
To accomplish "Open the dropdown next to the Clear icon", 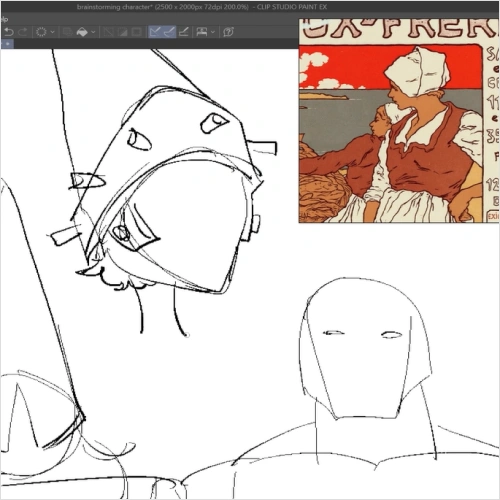I will click(52, 32).
